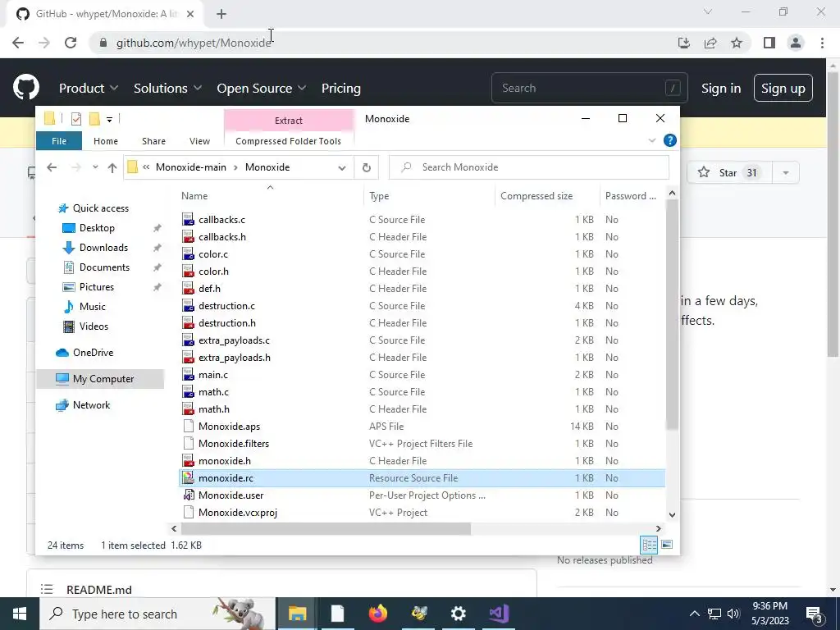The width and height of the screenshot is (840, 630).
Task: Open File Explorer taskbar icon
Action: click(297, 614)
